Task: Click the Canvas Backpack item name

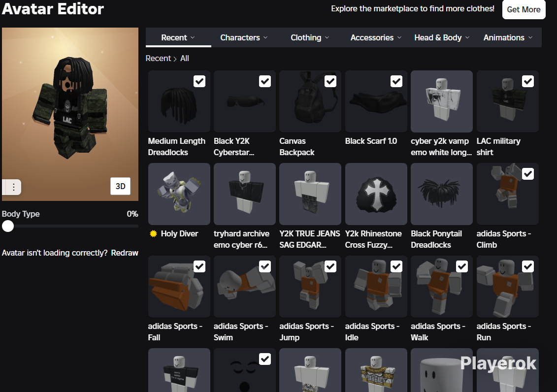Action: (x=297, y=147)
